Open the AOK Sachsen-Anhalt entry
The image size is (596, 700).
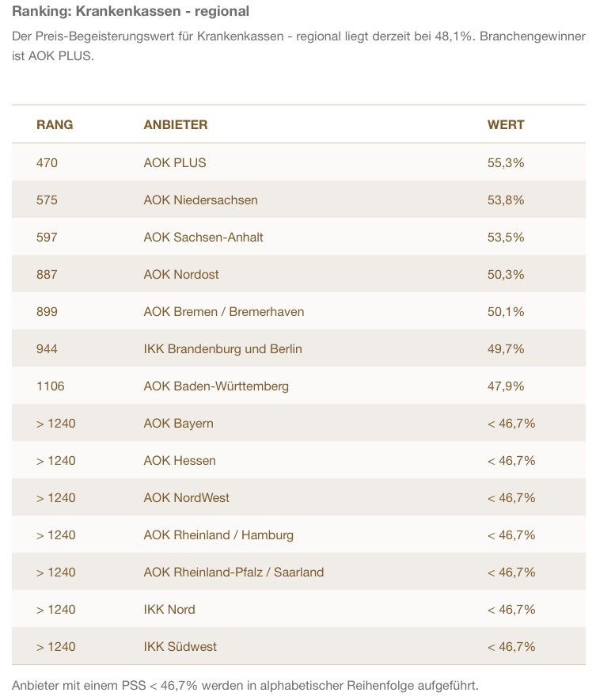(x=203, y=238)
